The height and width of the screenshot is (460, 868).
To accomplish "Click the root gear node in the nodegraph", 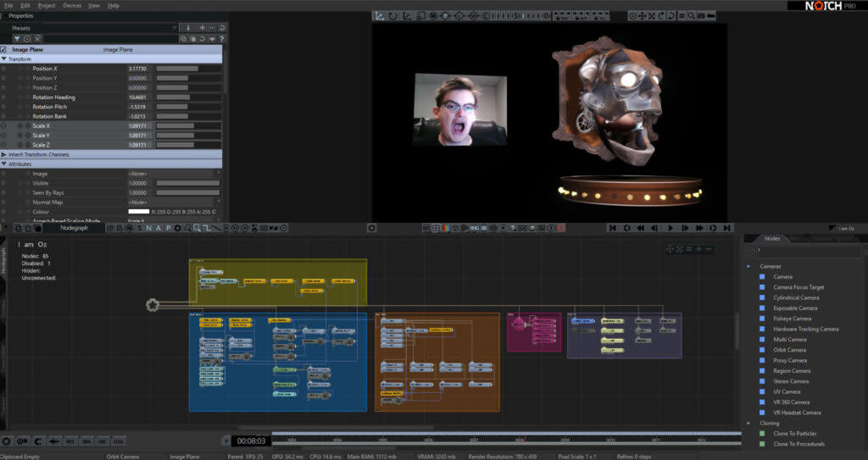I will click(x=152, y=305).
